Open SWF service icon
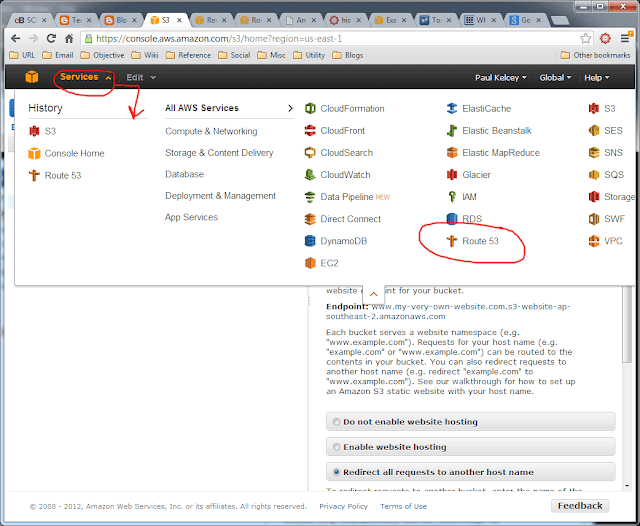Image resolution: width=640 pixels, height=526 pixels. pyautogui.click(x=594, y=219)
